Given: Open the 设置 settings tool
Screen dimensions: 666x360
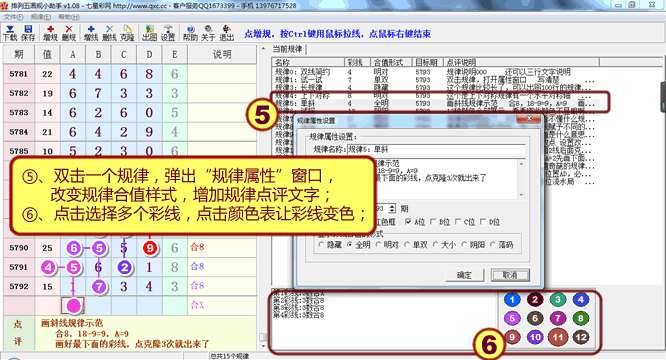Looking at the screenshot, I should [168, 33].
